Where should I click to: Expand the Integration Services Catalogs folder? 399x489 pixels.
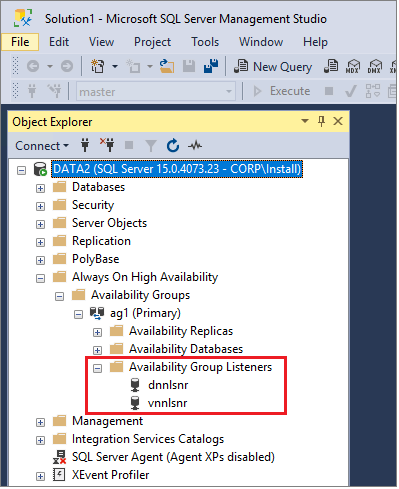40,441
